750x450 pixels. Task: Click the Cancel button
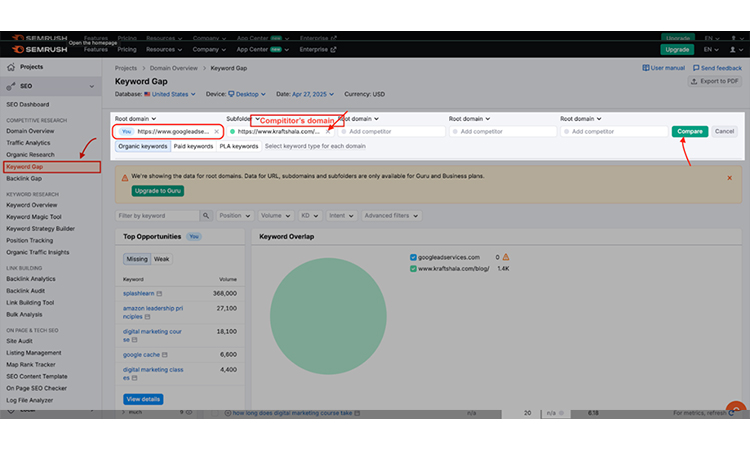tap(724, 132)
